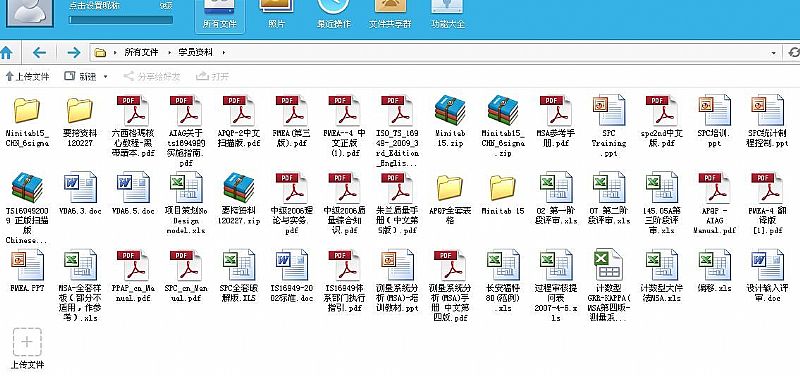Expand the 新建 dropdown arrow

pos(106,77)
